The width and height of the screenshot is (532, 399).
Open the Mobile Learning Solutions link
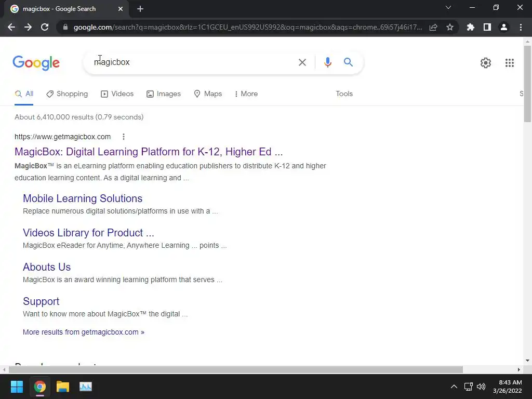point(83,198)
